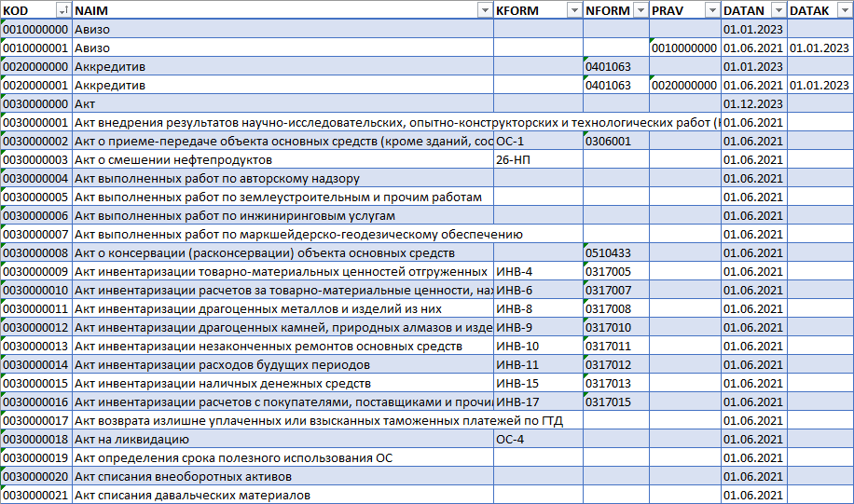Image resolution: width=854 pixels, height=504 pixels.
Task: Select Акт инвентаризации драгоценных металлов cell
Action: pyautogui.click(x=282, y=309)
